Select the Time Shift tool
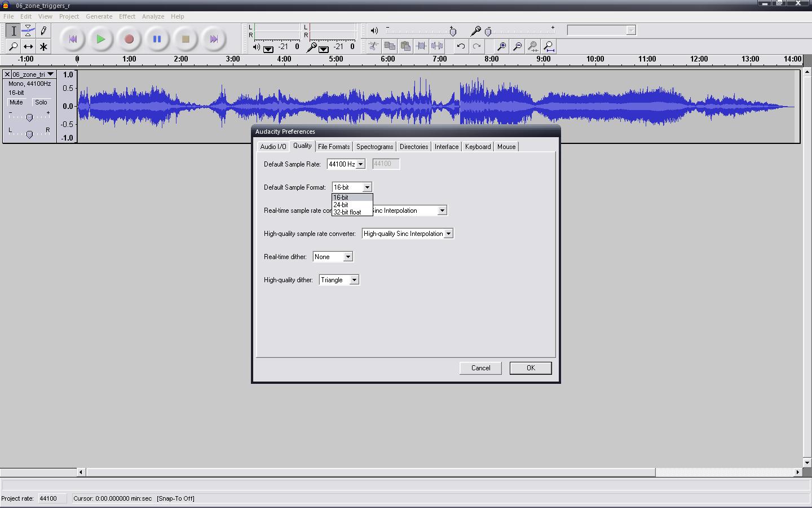812x508 pixels. [x=28, y=46]
